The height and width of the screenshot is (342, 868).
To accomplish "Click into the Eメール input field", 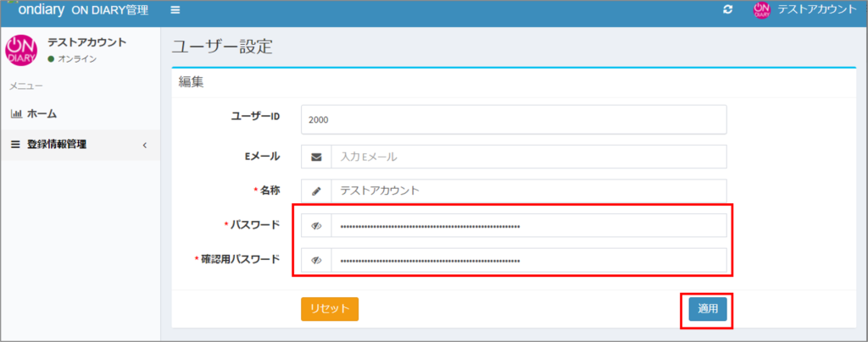I will (x=528, y=157).
